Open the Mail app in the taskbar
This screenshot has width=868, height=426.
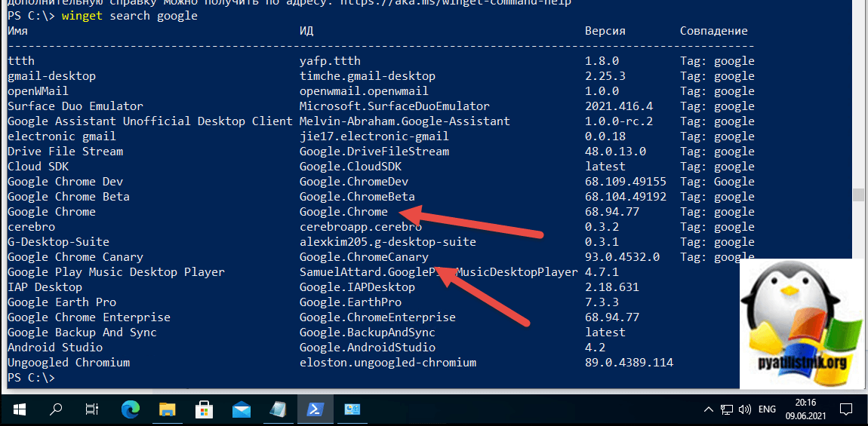[x=241, y=409]
